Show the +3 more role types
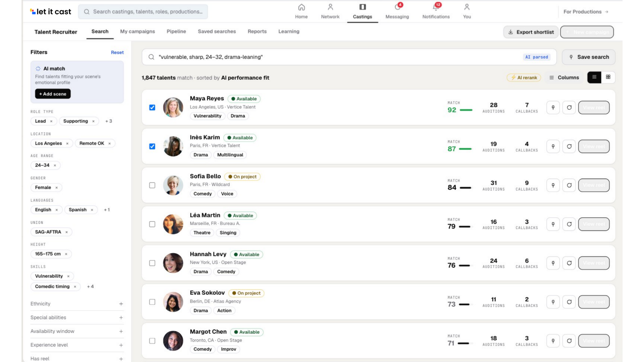The width and height of the screenshot is (644, 362). [109, 121]
